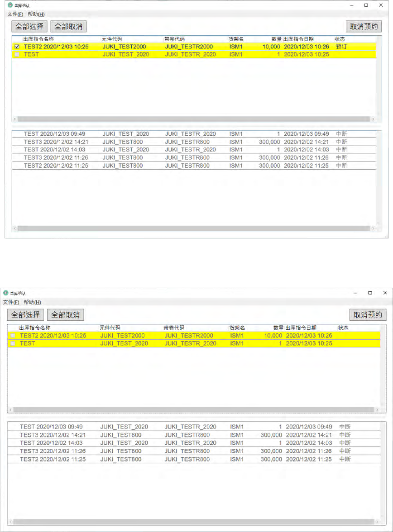
Task: Click 出库指令日期 column header in upper window
Action: [x=298, y=39]
